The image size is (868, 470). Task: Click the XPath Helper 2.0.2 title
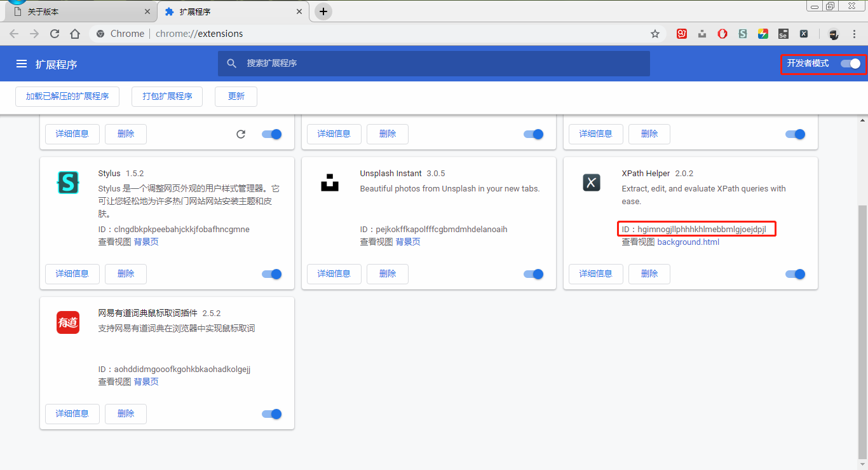(x=657, y=173)
